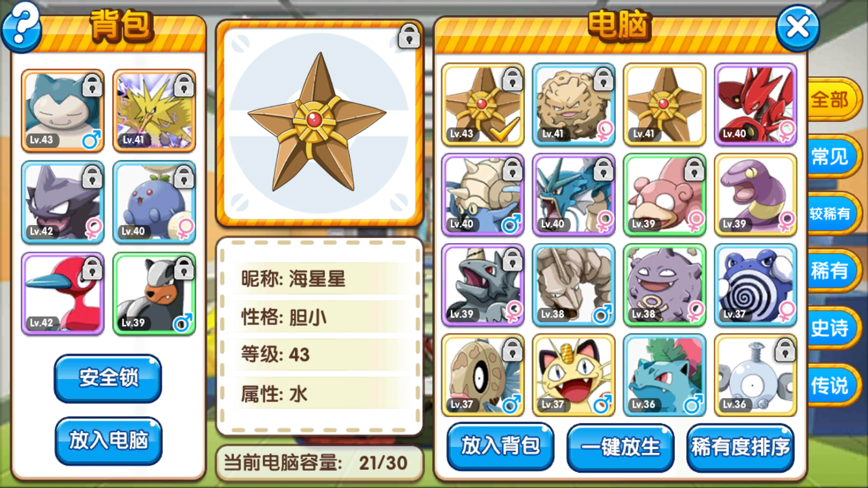Toggle the lock on the large Staryu preview
The width and height of the screenshot is (868, 488).
click(x=409, y=36)
